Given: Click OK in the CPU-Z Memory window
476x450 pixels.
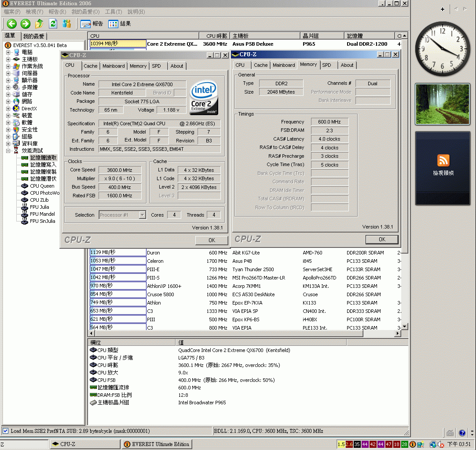Looking at the screenshot, I should click(x=381, y=240).
